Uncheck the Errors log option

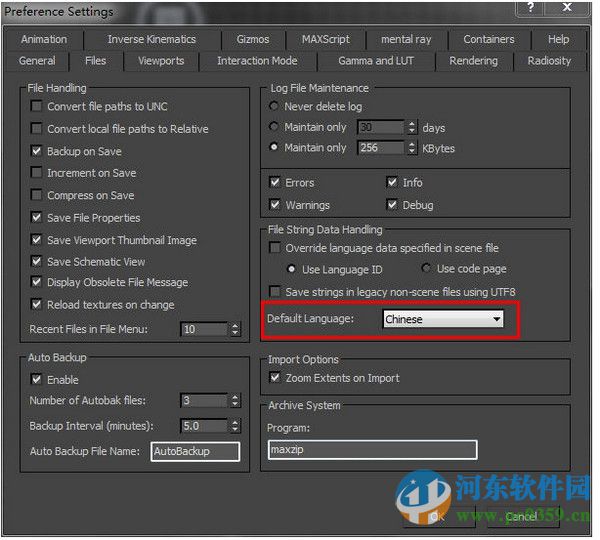point(275,182)
